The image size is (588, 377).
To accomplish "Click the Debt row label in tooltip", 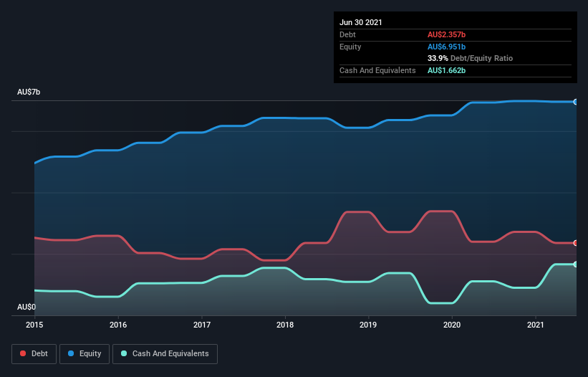I will pos(347,34).
